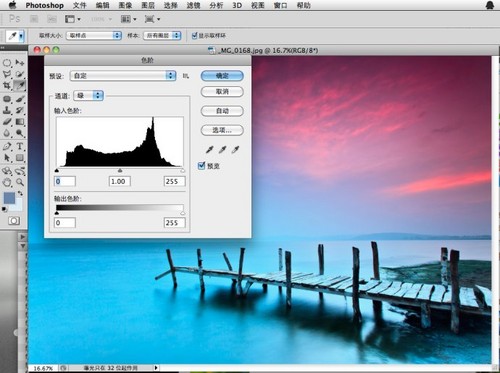This screenshot has width=500, height=373.
Task: Select the Crop tool
Action: [7, 86]
